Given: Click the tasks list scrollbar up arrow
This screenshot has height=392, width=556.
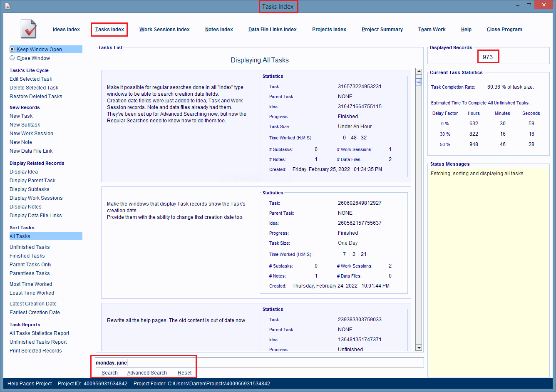Looking at the screenshot, I should pyautogui.click(x=419, y=72).
